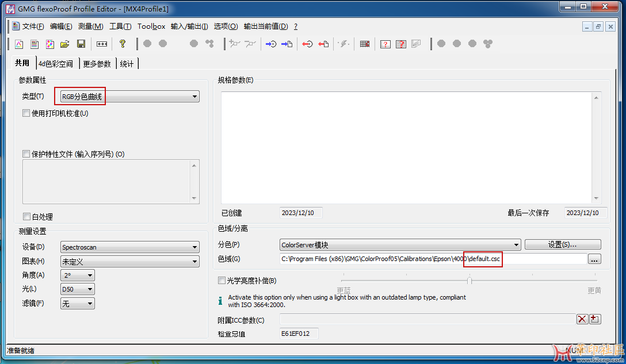Open the 编辑 menu
Image resolution: width=626 pixels, height=364 pixels.
click(61, 26)
